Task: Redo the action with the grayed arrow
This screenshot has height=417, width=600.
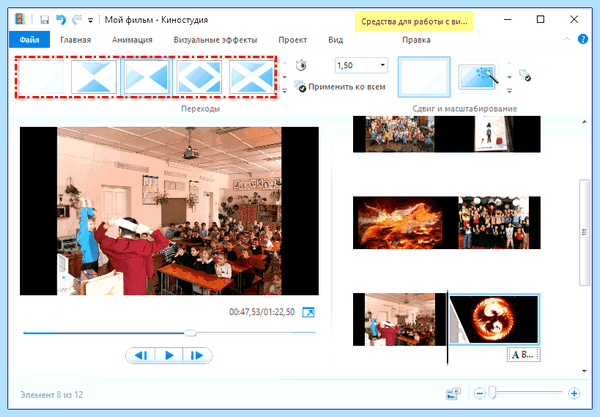Action: 77,20
